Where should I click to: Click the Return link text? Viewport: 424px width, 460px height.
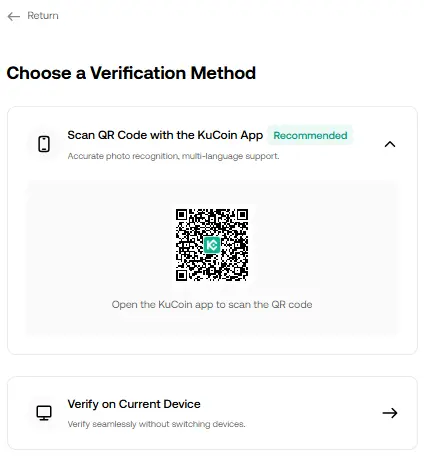click(43, 16)
